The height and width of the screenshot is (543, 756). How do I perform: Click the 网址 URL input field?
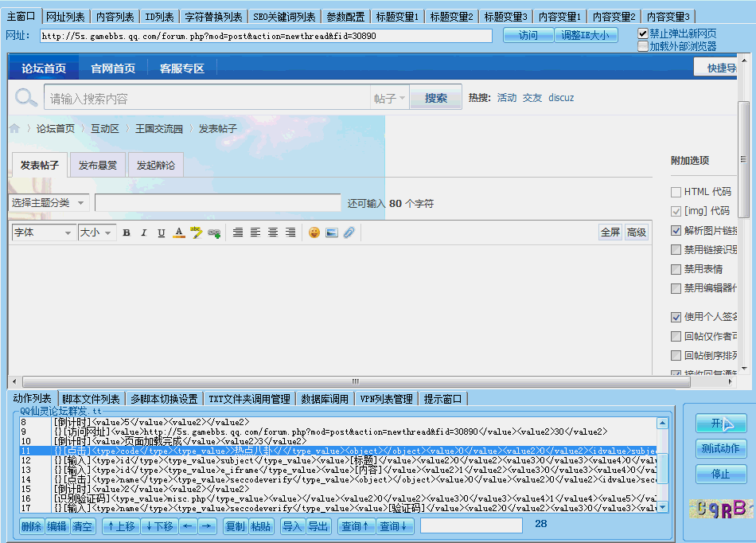click(266, 36)
